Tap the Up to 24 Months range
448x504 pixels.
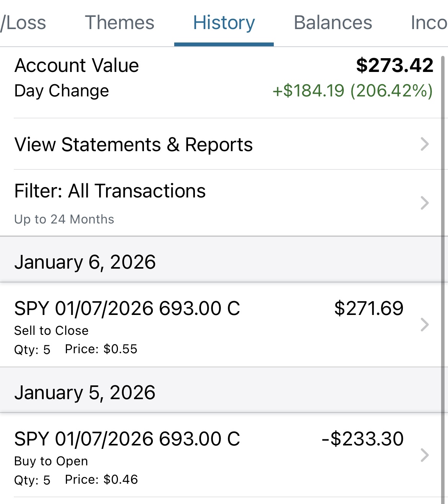coord(64,219)
